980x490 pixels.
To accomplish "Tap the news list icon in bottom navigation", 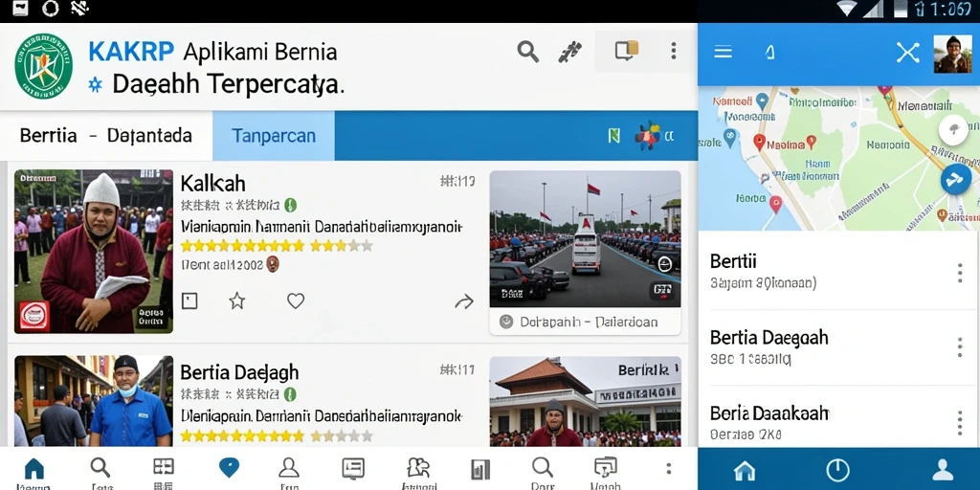I will click(353, 469).
